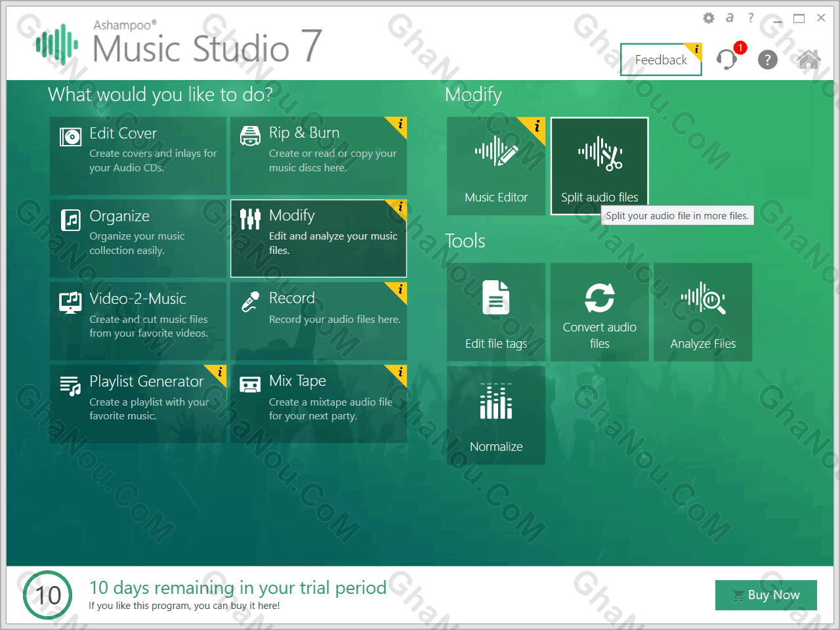
Task: Open help question mark circle icon
Action: tap(767, 60)
